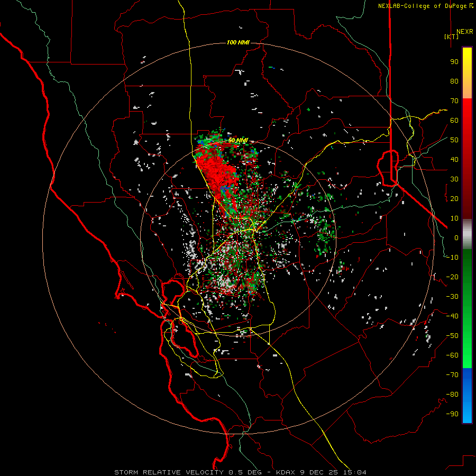Click the 50 NMI range ring label
The height and width of the screenshot is (476, 476).
[x=238, y=140]
